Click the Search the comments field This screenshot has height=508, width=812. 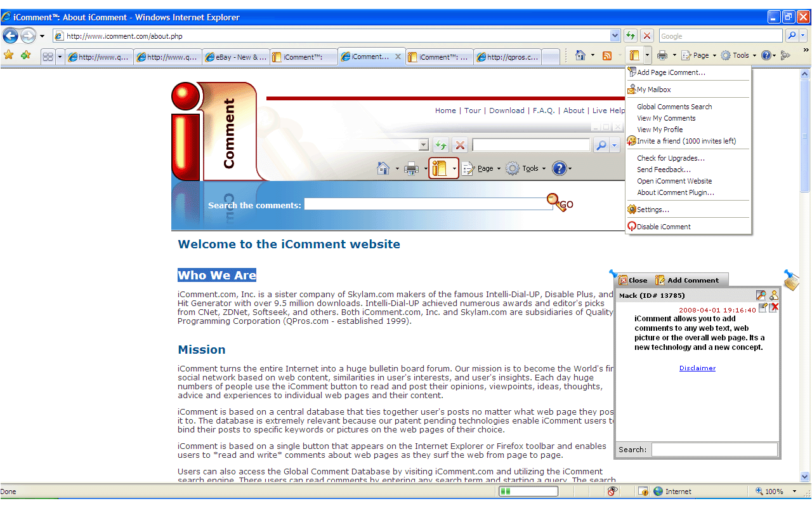(428, 204)
